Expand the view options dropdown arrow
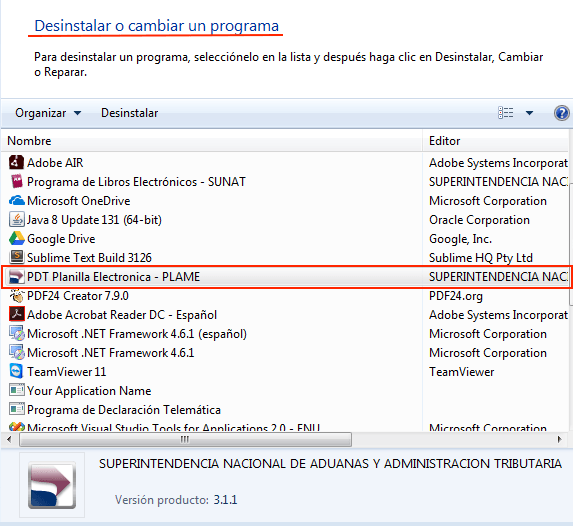 pyautogui.click(x=529, y=113)
